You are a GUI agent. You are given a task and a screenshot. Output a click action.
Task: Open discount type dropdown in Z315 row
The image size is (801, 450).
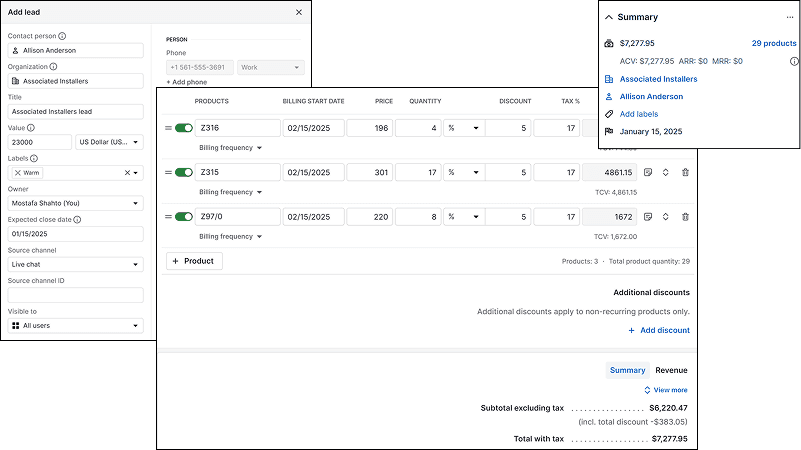click(x=464, y=172)
